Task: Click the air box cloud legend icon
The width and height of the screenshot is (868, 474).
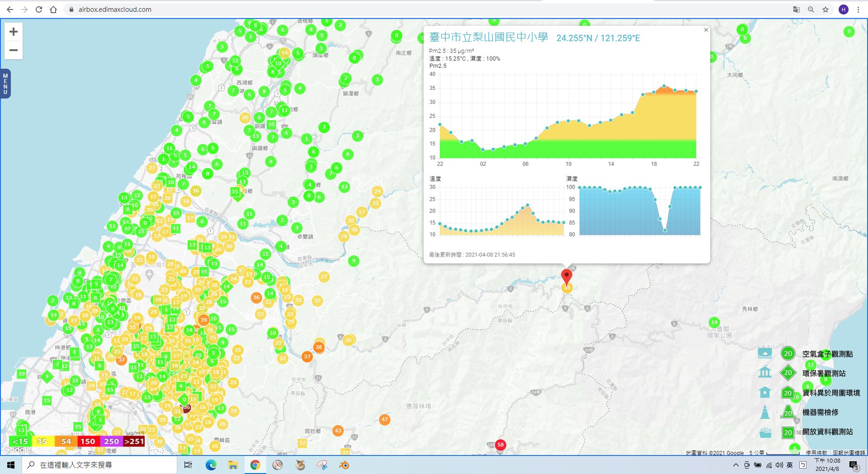Action: point(765,353)
